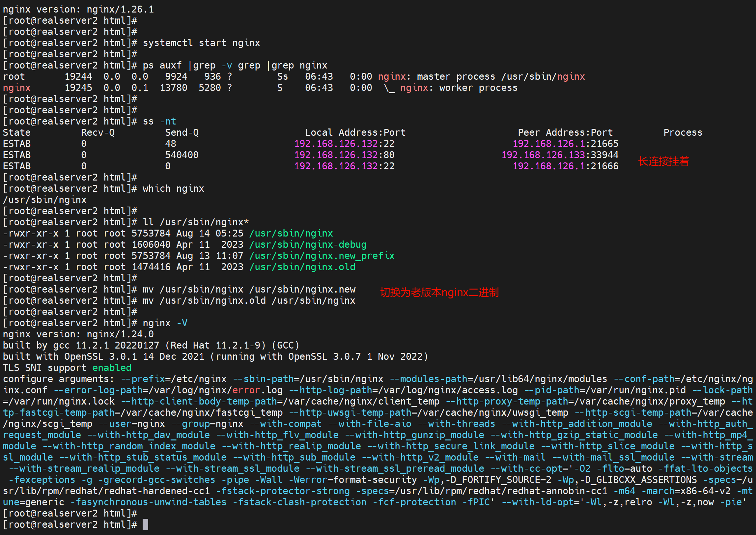Click the red '切换为老版本nginx二进制' annotation
Screen dimensions: 756x535
coord(439,292)
